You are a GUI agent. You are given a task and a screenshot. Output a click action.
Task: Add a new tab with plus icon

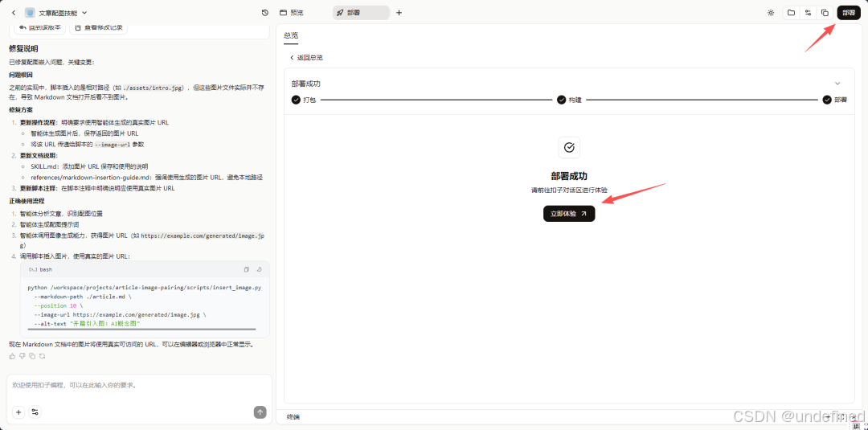coord(399,13)
